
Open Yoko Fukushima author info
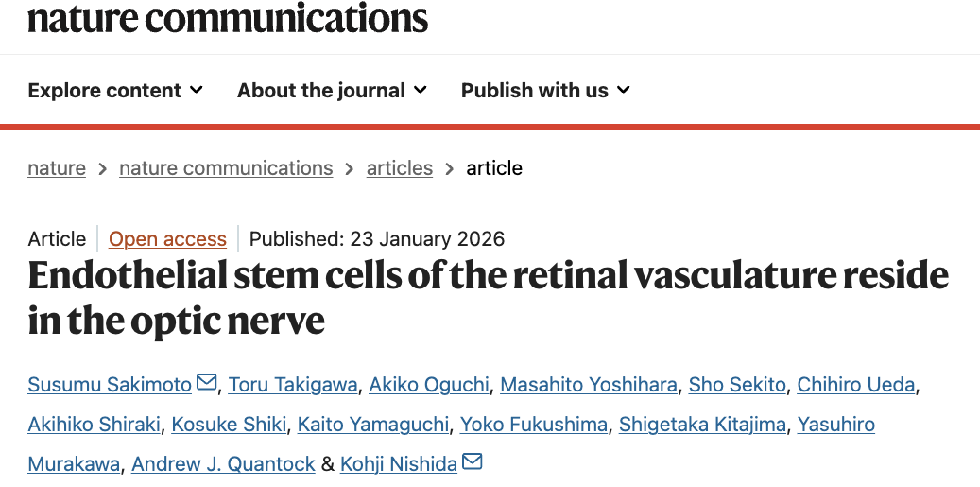click(534, 425)
